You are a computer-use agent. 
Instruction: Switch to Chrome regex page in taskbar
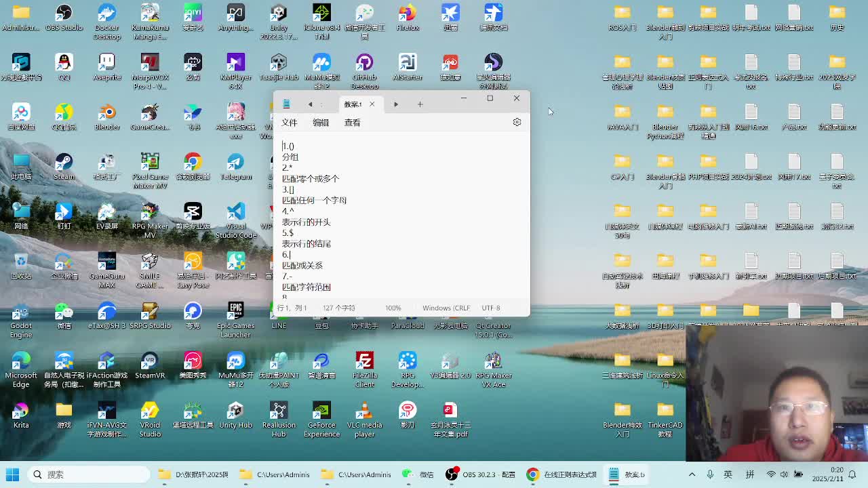point(562,474)
